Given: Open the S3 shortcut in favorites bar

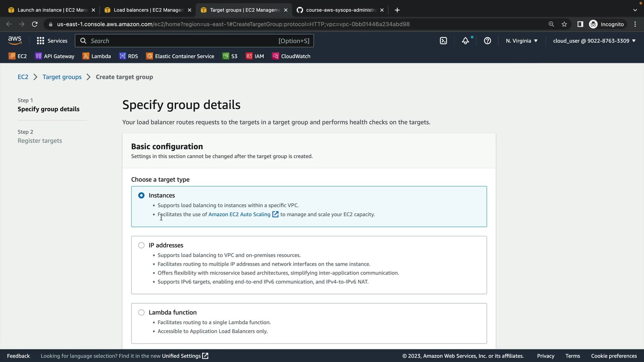Looking at the screenshot, I should coord(230,56).
